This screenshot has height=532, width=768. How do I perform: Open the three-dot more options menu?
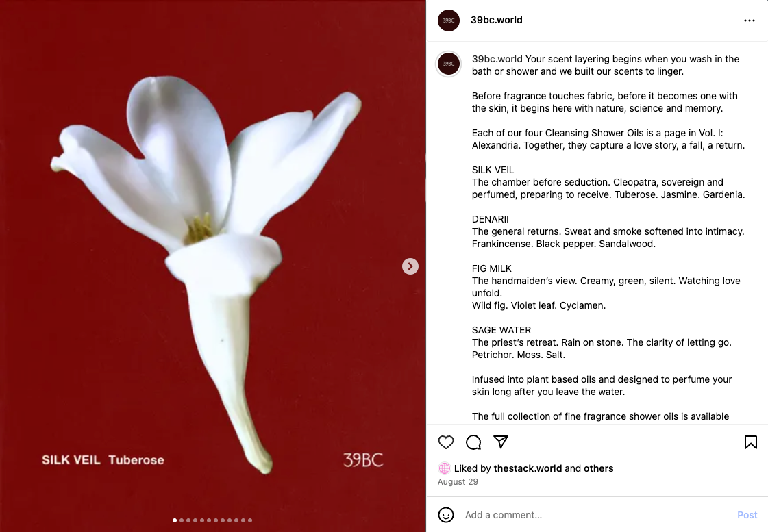tap(749, 21)
